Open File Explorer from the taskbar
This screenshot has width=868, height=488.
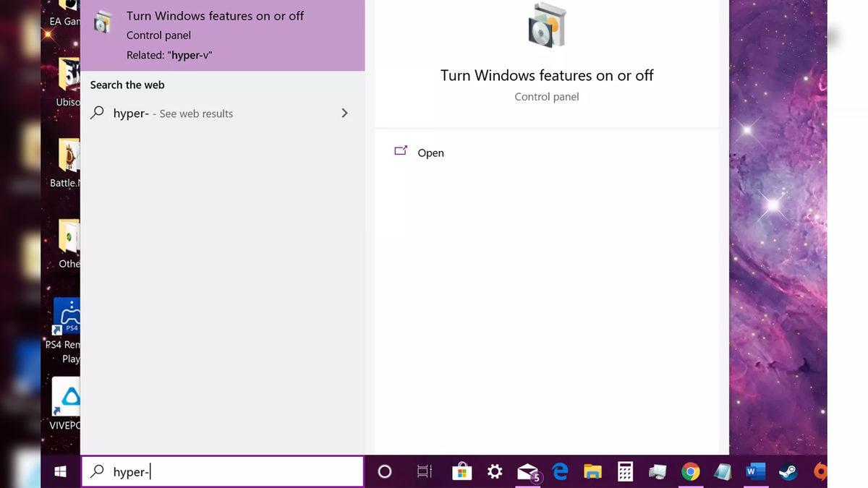592,471
